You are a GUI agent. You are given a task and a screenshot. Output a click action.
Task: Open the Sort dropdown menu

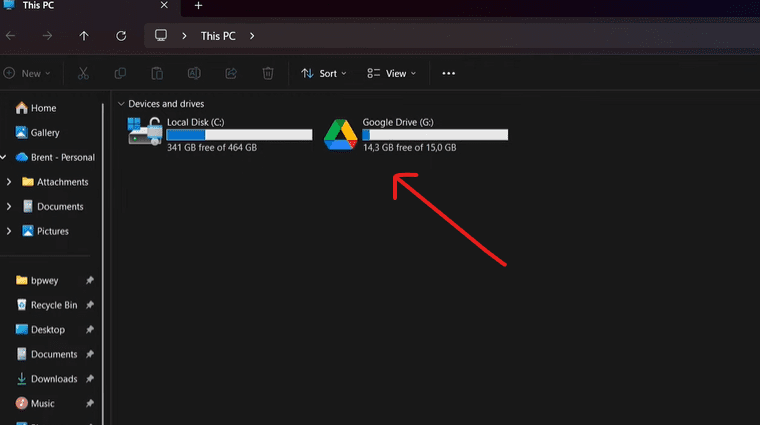coord(323,73)
